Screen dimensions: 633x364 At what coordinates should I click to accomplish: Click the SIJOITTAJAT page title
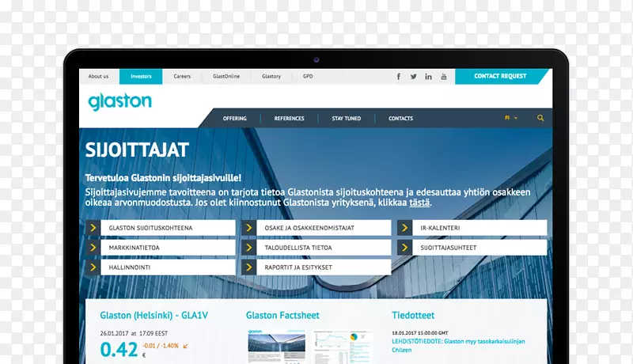click(137, 150)
